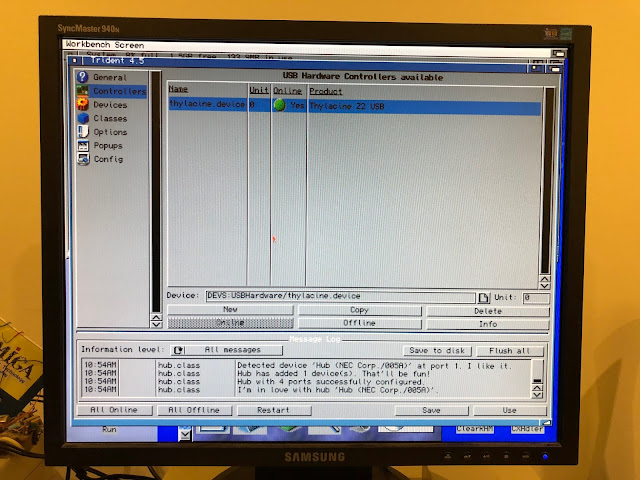The image size is (640, 480).
Task: Click the New controller button
Action: (x=230, y=309)
